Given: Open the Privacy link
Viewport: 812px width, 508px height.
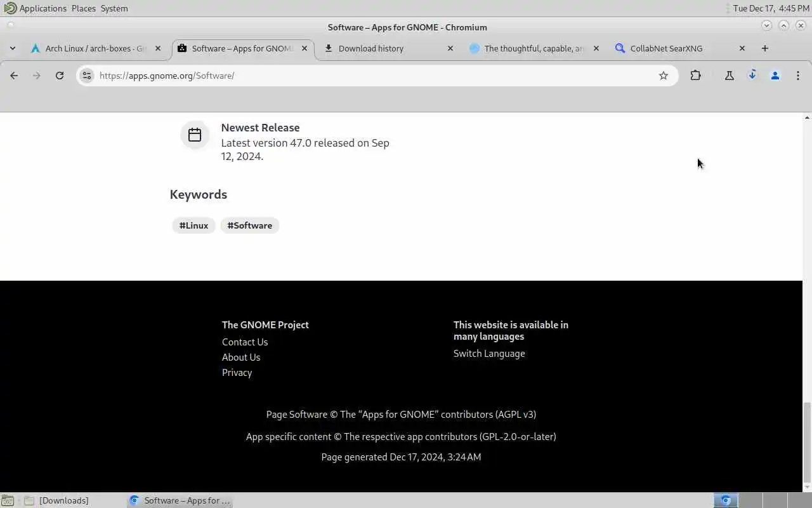Looking at the screenshot, I should pos(237,373).
